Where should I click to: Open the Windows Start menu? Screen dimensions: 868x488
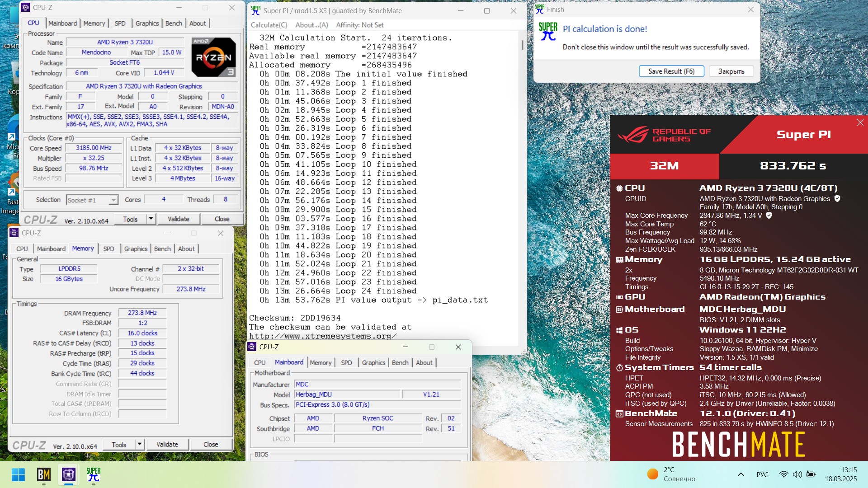(19, 474)
